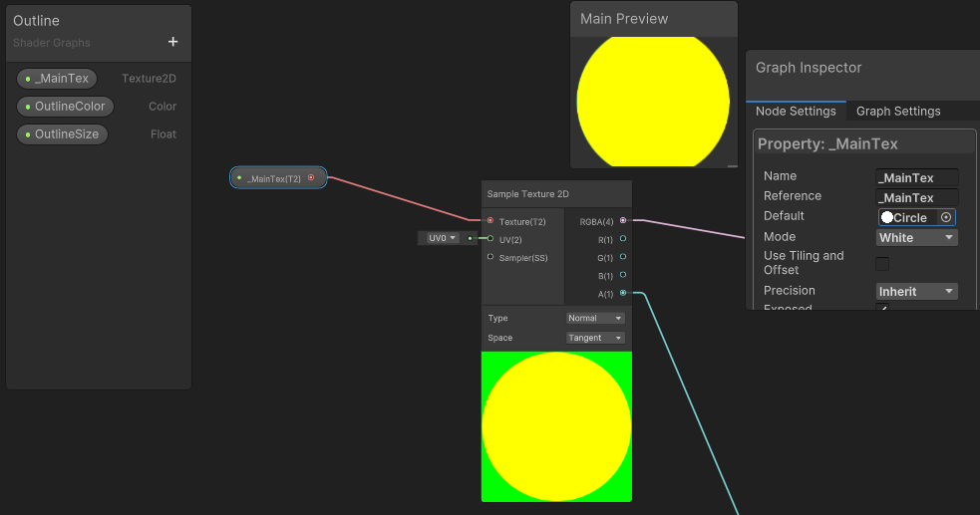Select the _MainTex property pill in Blackboard
Image resolution: width=980 pixels, height=515 pixels.
point(57,79)
